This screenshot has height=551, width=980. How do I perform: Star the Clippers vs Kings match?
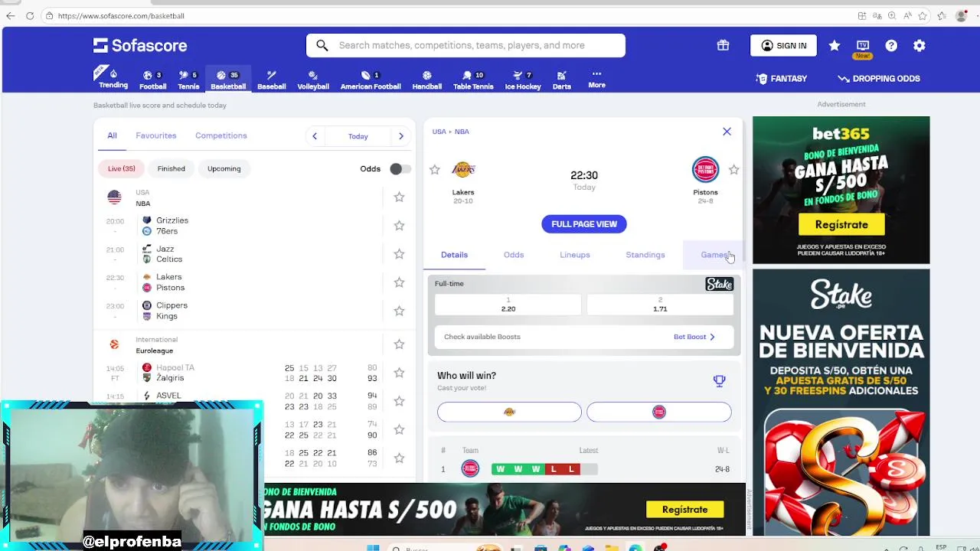point(399,311)
